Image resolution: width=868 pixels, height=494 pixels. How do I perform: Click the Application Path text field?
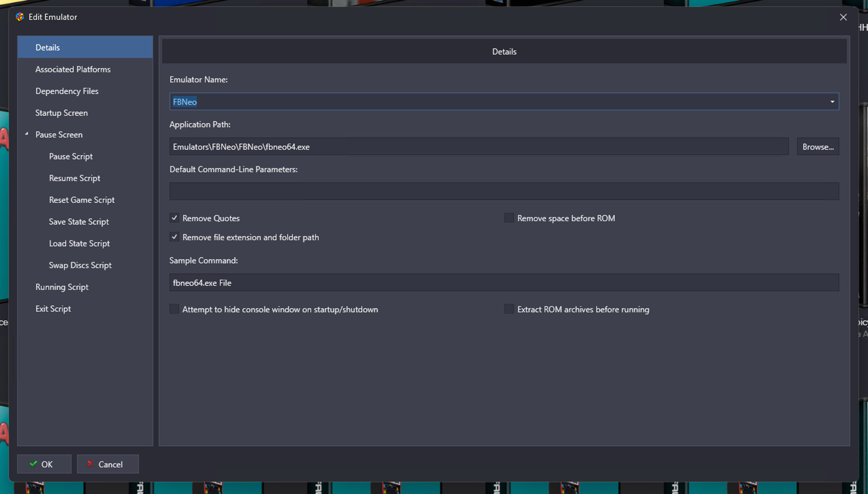(x=479, y=147)
